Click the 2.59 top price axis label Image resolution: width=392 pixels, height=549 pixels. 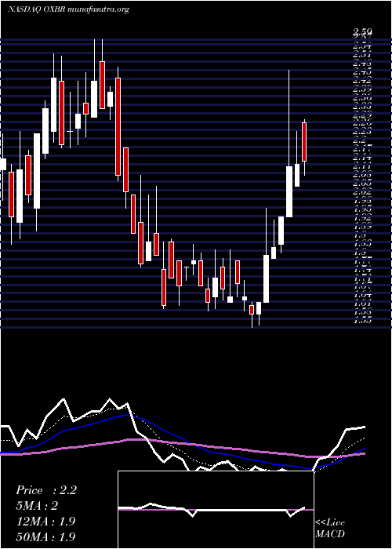coord(362,32)
